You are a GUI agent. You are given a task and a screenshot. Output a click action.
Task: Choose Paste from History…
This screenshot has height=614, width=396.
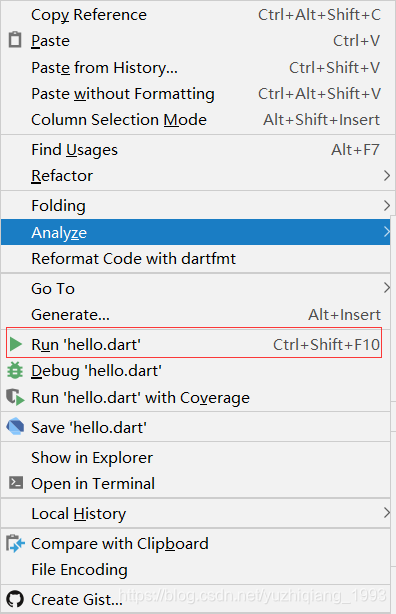point(198,67)
